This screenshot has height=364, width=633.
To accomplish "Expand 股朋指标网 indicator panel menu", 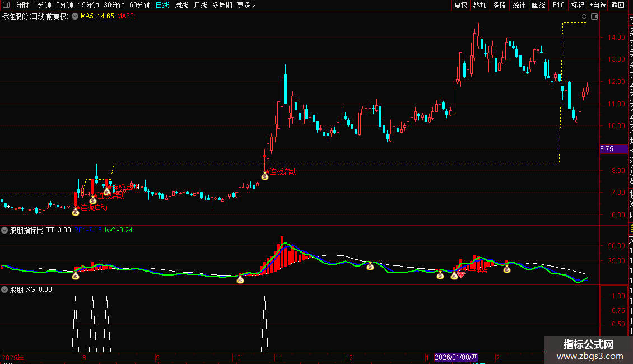I will pos(4,230).
